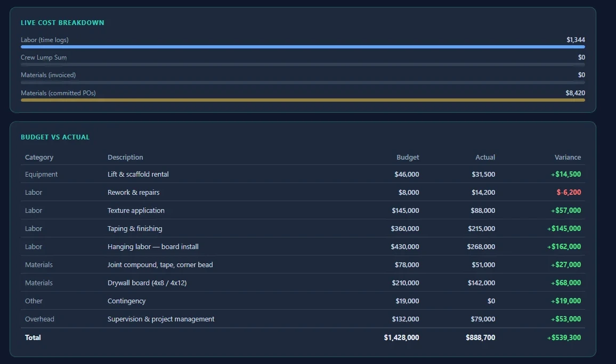The height and width of the screenshot is (364, 616).
Task: Select the $888,700 total actual
Action: 481,337
